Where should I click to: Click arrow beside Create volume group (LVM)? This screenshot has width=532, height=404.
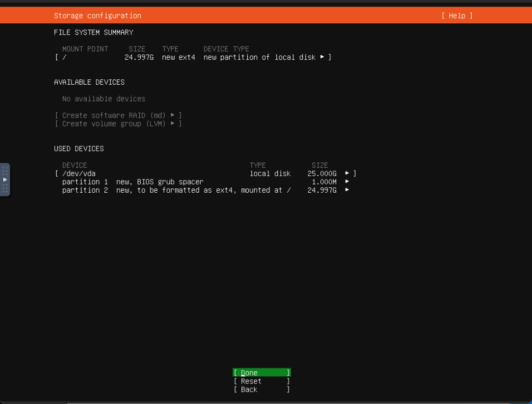point(173,124)
